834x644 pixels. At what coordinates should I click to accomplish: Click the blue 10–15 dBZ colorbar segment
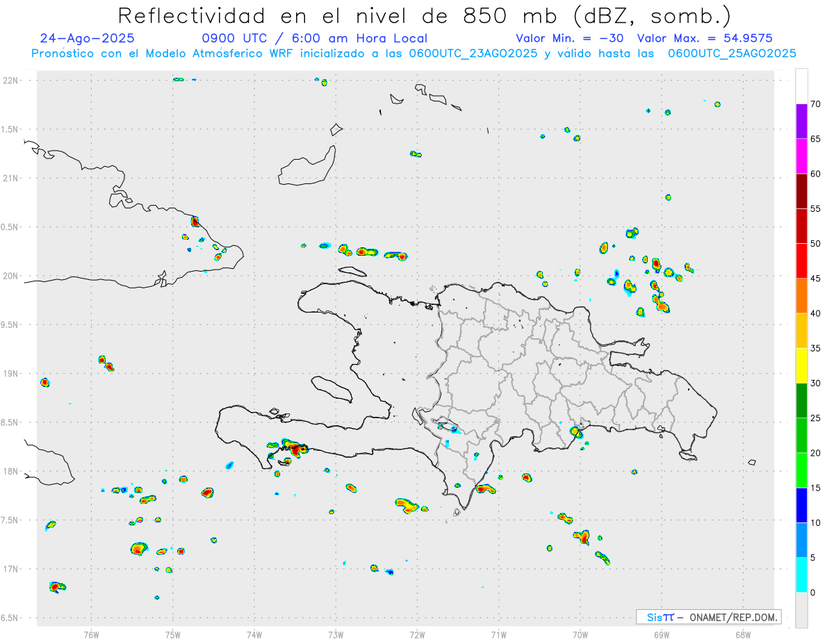[801, 505]
